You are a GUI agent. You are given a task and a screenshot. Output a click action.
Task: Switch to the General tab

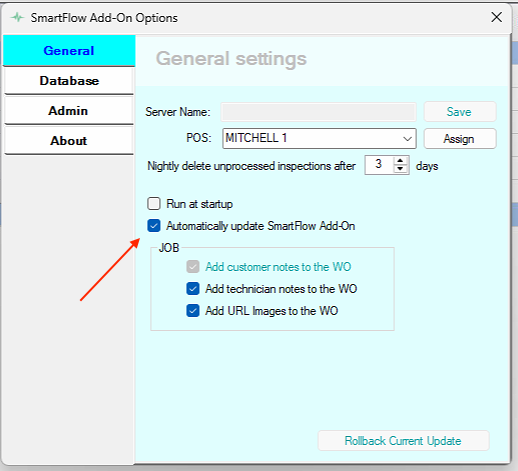[69, 51]
